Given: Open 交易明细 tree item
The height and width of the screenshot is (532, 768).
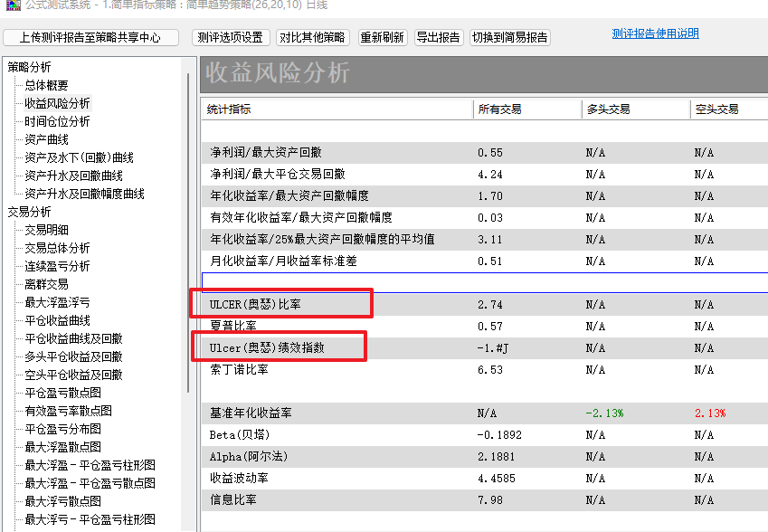Looking at the screenshot, I should tap(46, 230).
